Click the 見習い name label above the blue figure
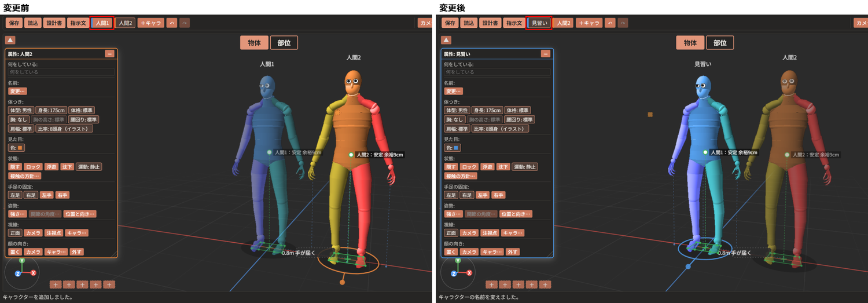This screenshot has width=868, height=303. tap(702, 64)
